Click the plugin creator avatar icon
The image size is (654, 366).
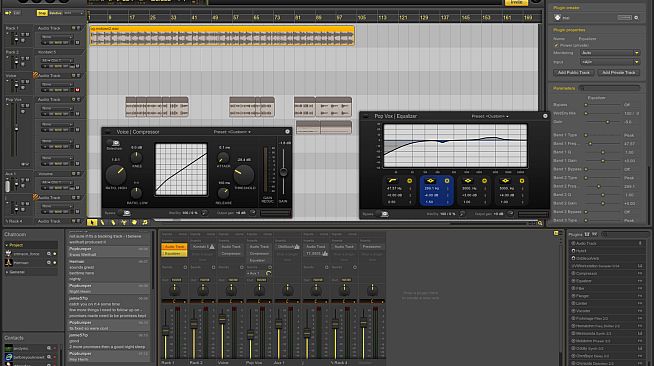(558, 18)
